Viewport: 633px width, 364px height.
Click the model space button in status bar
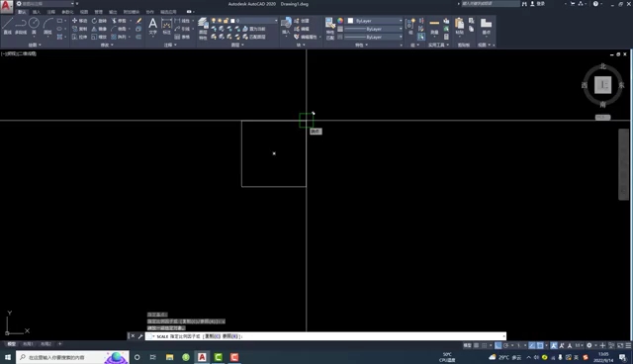click(x=467, y=345)
